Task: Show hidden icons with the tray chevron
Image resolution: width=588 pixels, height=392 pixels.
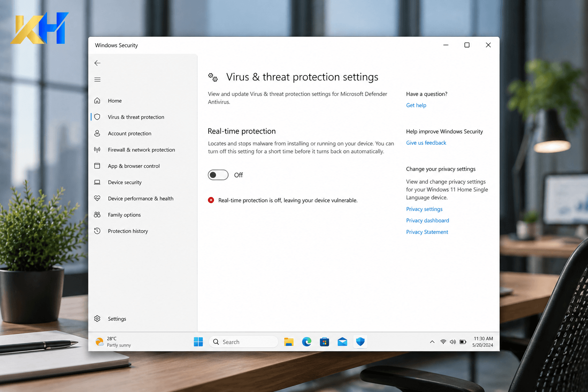Action: [x=432, y=342]
